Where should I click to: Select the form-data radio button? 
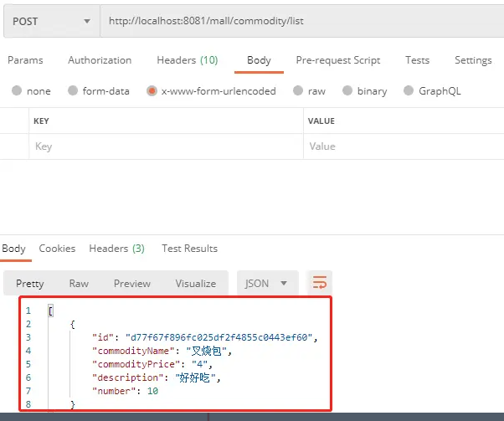(x=73, y=90)
